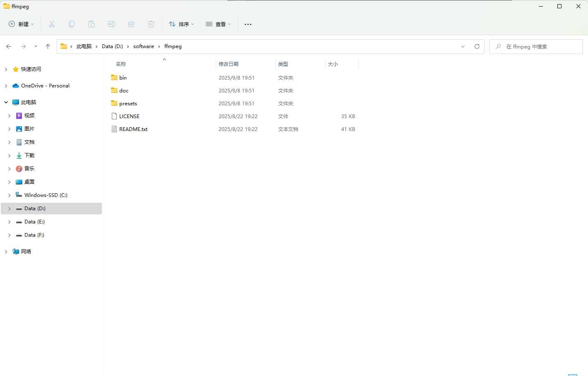
Task: Click 'software' in the breadcrumb path
Action: pos(143,46)
